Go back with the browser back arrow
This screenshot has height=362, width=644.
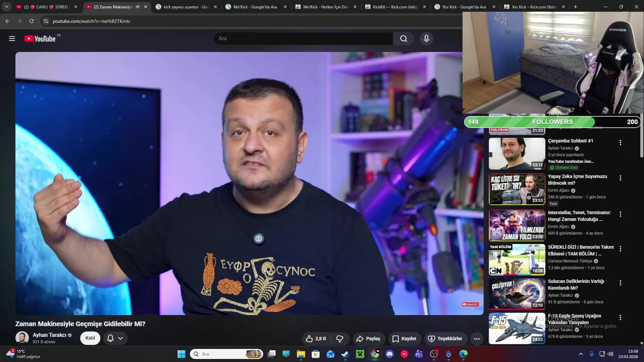coord(7,21)
